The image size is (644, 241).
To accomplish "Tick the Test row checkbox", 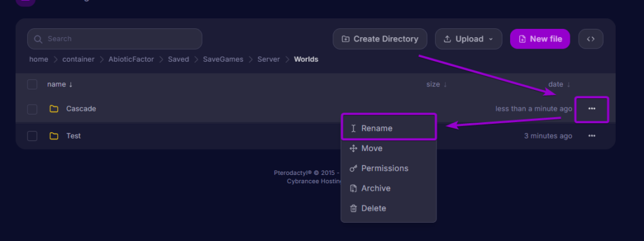I will (x=32, y=136).
